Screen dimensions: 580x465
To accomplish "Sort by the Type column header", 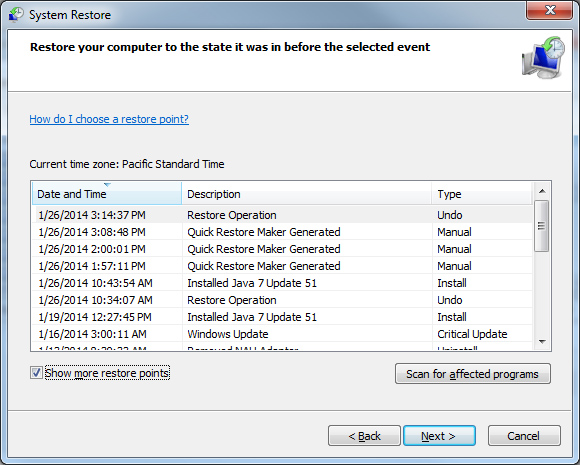I will [482, 193].
